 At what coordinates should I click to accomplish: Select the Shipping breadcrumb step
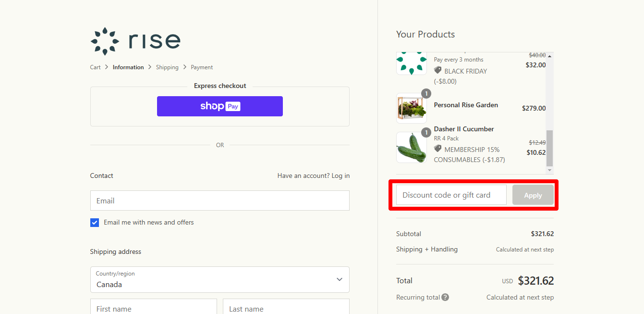pos(167,67)
